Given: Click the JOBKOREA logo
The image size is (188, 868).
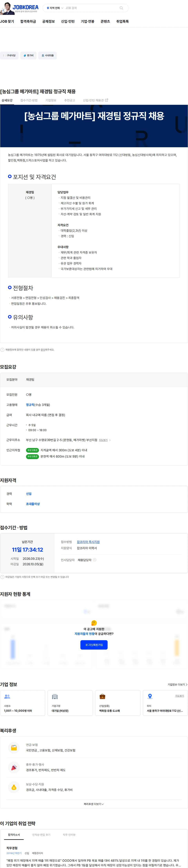Looking at the screenshot, I should pos(25,7).
